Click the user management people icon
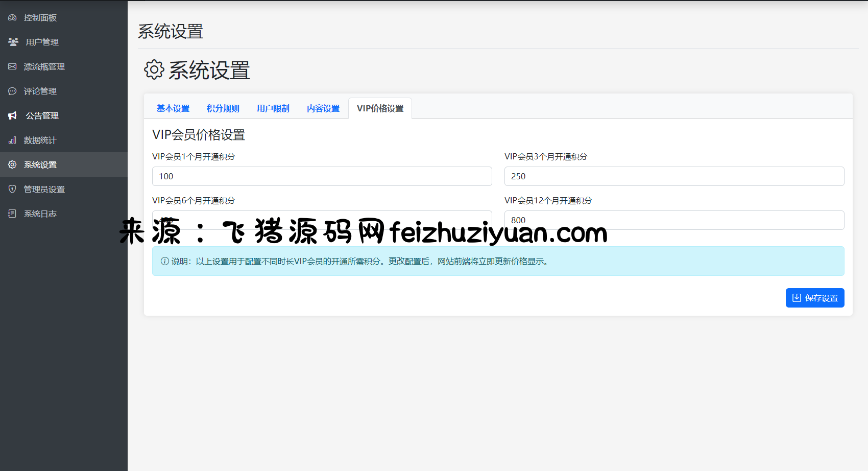Viewport: 868px width, 471px height. tap(13, 42)
